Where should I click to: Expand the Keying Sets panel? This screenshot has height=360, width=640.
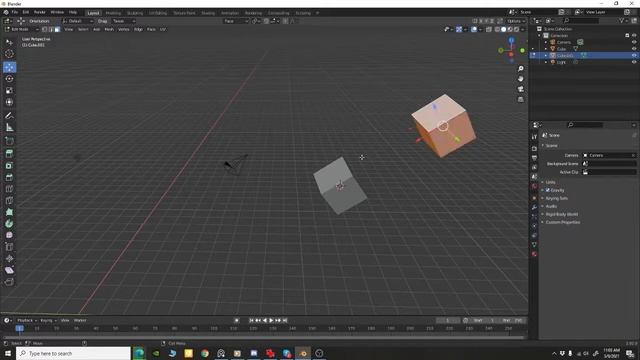coord(556,198)
